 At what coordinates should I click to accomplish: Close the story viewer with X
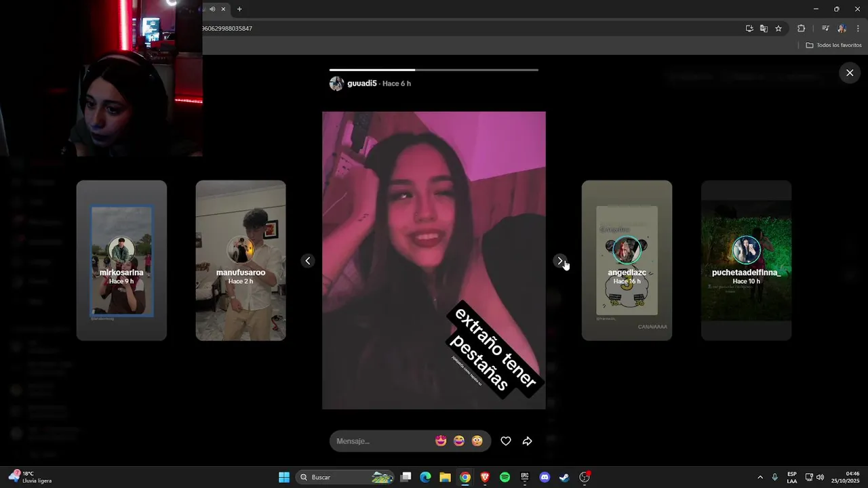[x=850, y=73]
